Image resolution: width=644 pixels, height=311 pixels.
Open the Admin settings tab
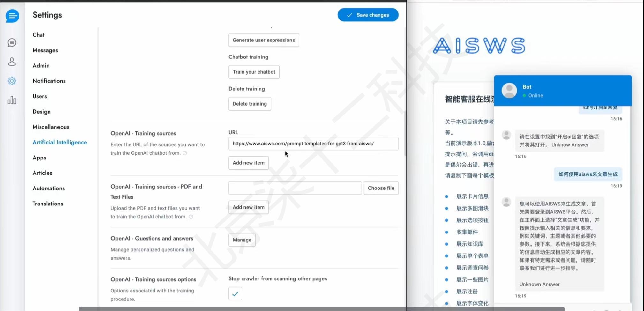pyautogui.click(x=41, y=65)
